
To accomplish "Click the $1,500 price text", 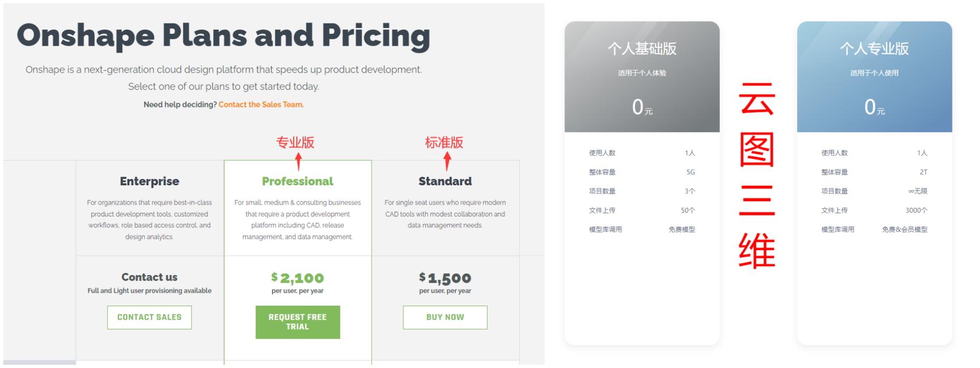I will pos(445,278).
